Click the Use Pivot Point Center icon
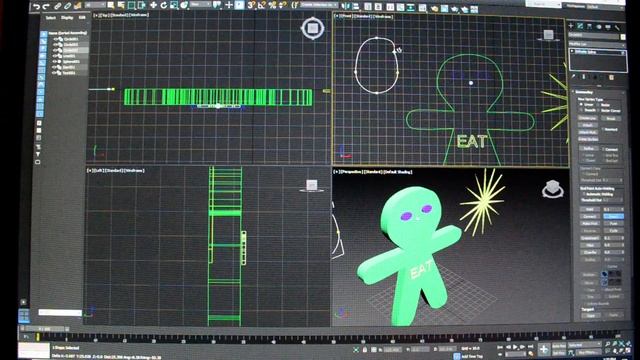The width and height of the screenshot is (640, 360). 217,5
